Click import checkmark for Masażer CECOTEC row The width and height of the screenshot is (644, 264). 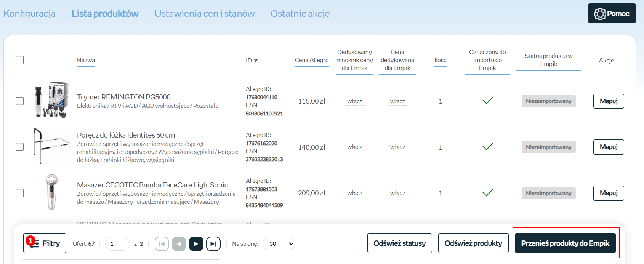[487, 193]
